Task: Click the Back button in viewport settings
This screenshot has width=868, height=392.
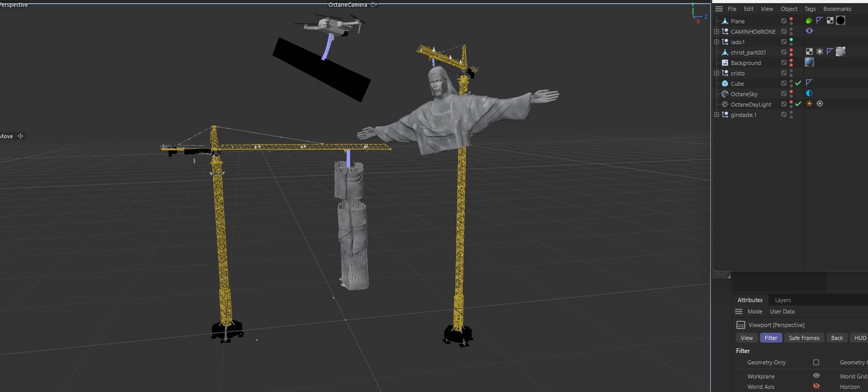Action: (x=837, y=338)
